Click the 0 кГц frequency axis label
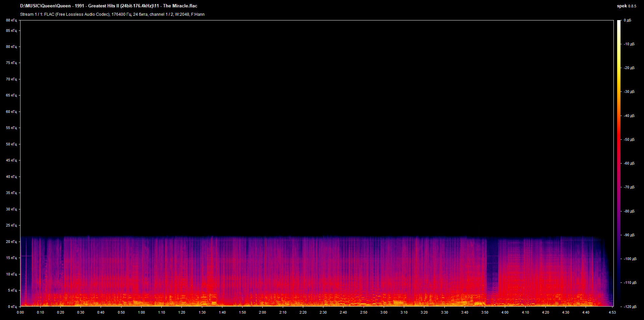 [x=12, y=307]
